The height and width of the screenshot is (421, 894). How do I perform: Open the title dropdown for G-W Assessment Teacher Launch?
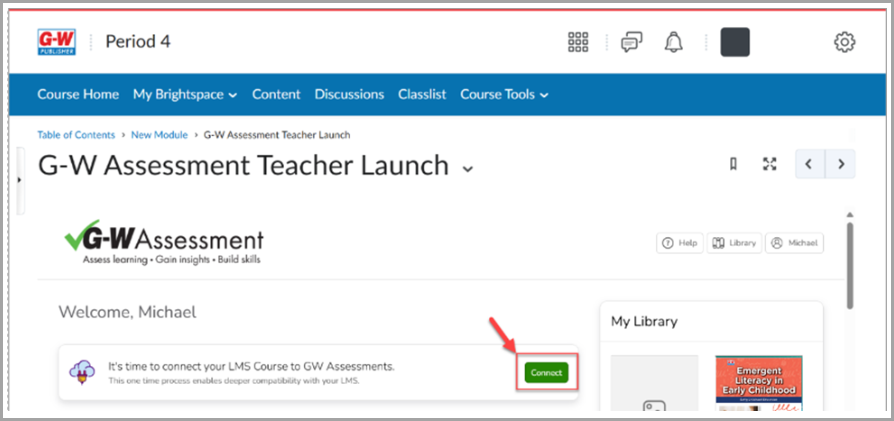coord(468,169)
